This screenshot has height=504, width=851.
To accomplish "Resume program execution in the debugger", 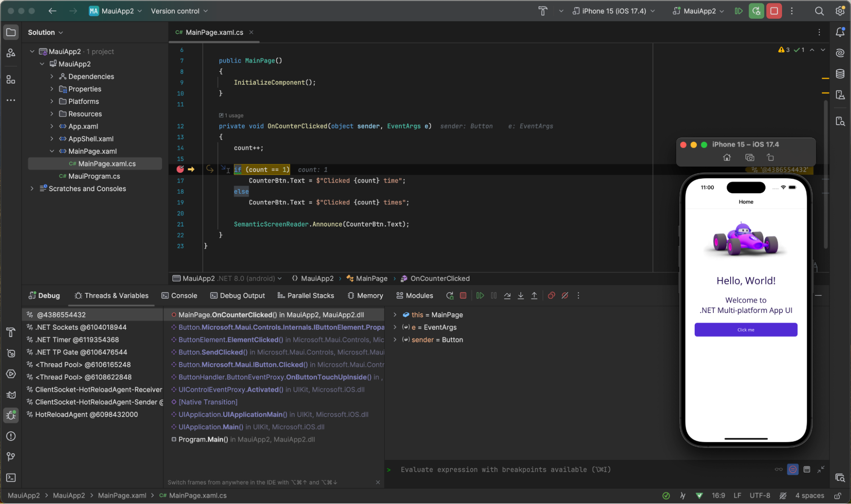I will tap(480, 295).
